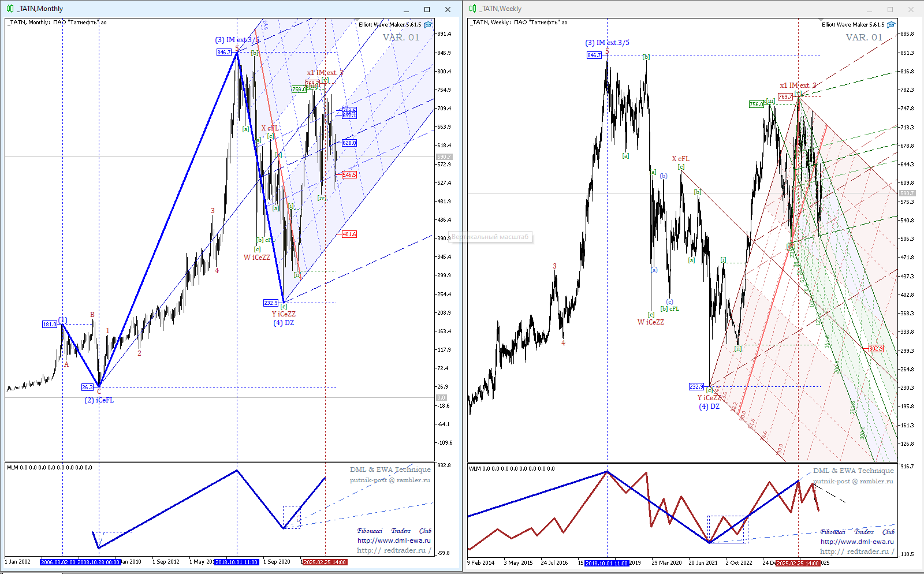Click the chart icon in the _TATN,Weekly title bar

pos(473,9)
